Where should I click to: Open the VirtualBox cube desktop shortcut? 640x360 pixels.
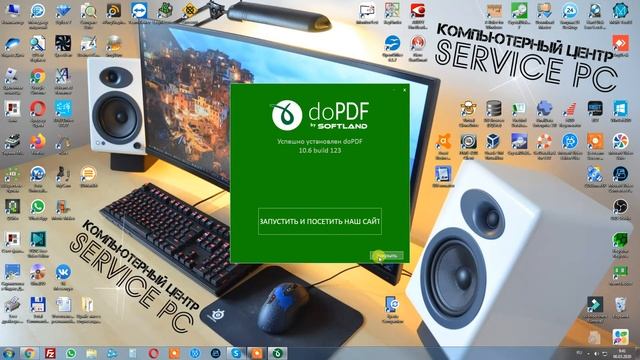(x=493, y=145)
